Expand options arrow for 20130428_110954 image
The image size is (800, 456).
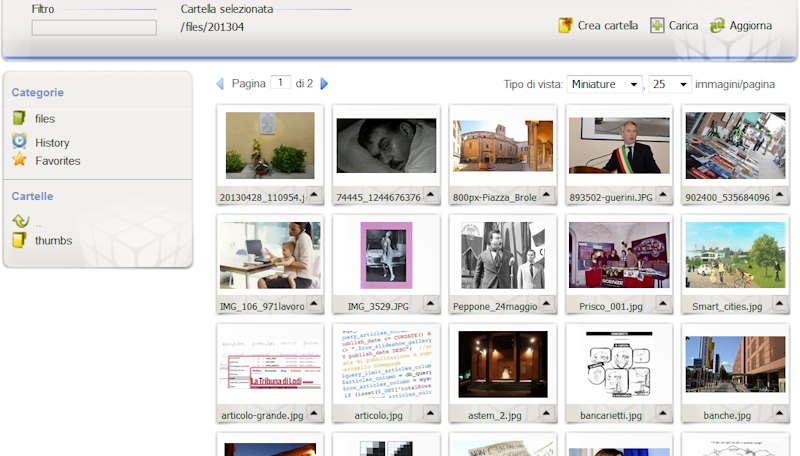point(314,195)
